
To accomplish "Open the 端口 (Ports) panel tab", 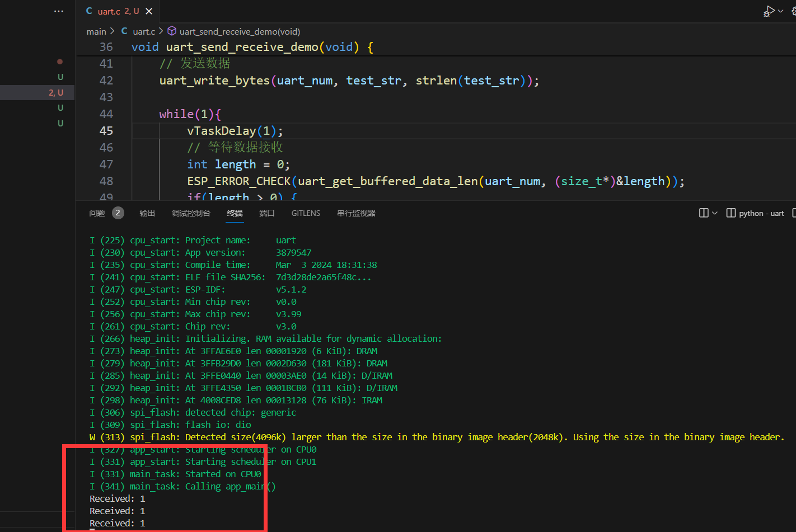I will click(267, 213).
